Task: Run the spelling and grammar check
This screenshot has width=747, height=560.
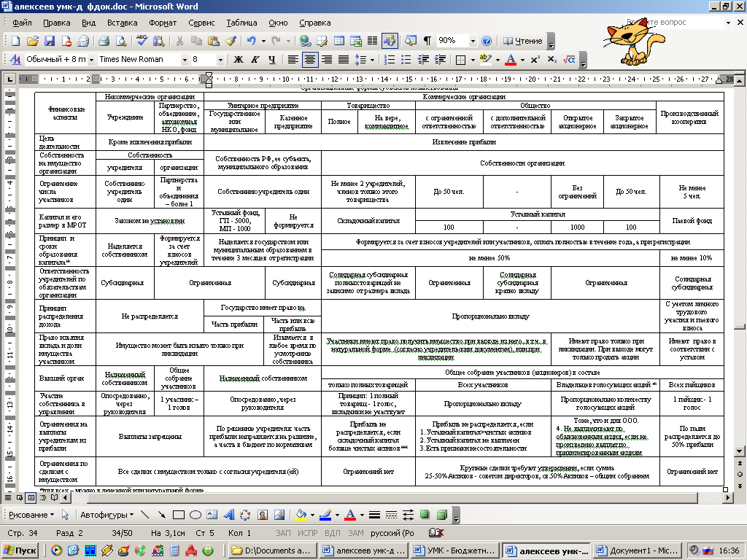Action: (142, 41)
